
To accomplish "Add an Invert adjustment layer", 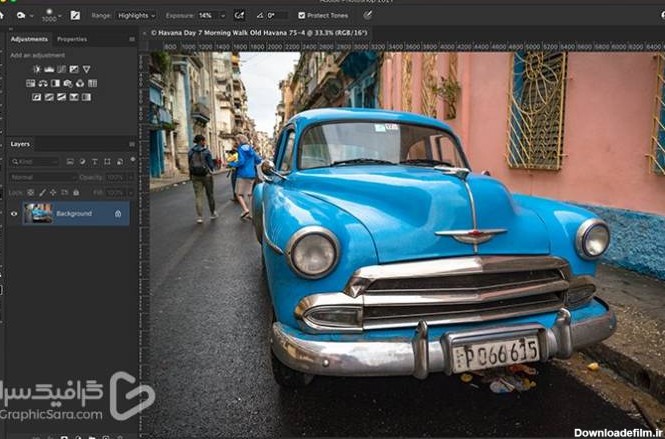I will pos(36,97).
